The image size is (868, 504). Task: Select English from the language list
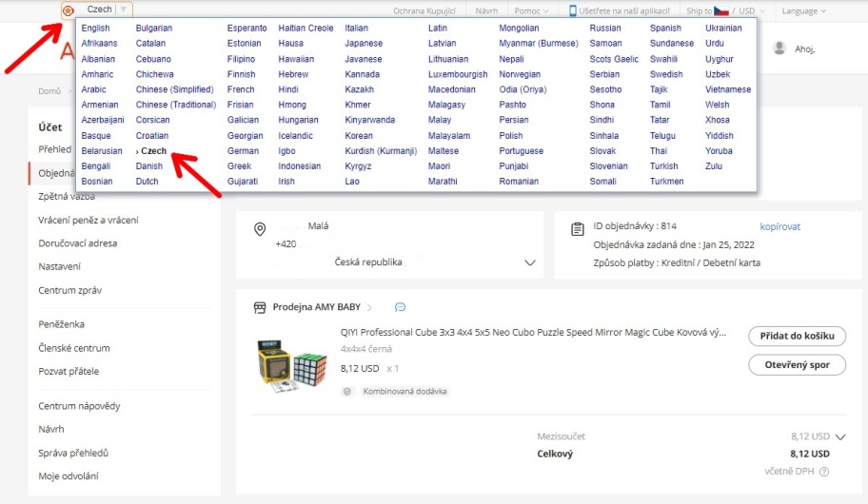point(95,29)
